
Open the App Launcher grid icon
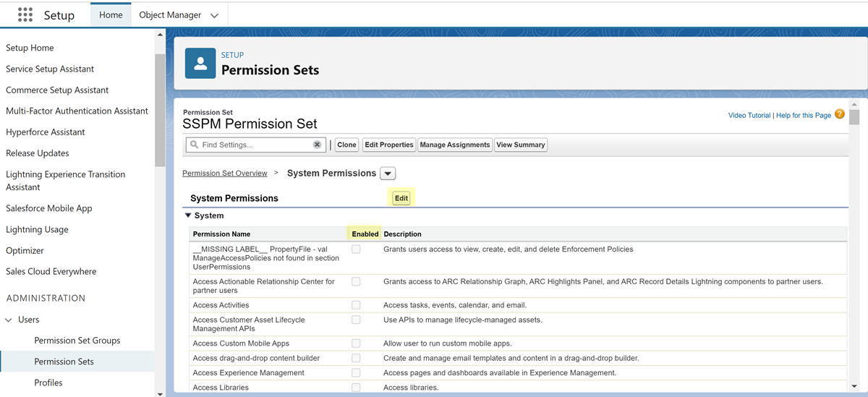pos(25,15)
